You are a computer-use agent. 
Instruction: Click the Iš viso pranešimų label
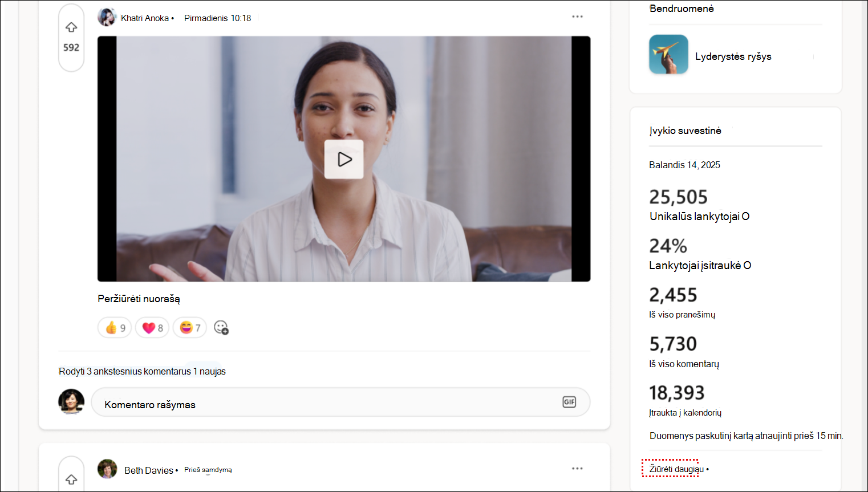click(682, 315)
